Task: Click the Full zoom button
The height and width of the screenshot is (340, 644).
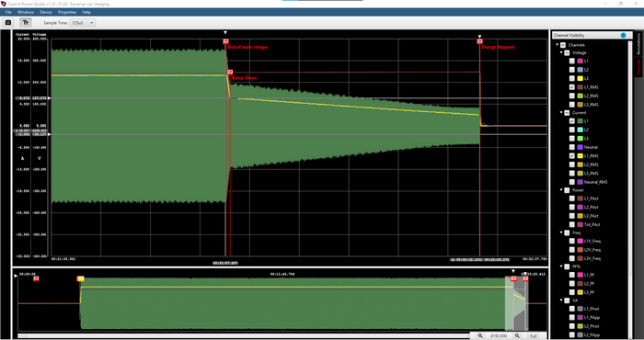Action: [533, 336]
